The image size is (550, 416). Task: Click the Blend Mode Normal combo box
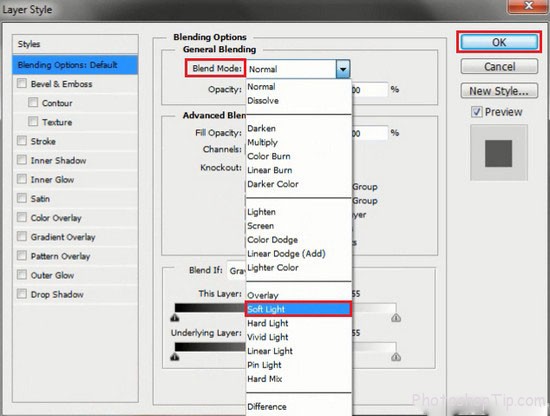point(298,69)
